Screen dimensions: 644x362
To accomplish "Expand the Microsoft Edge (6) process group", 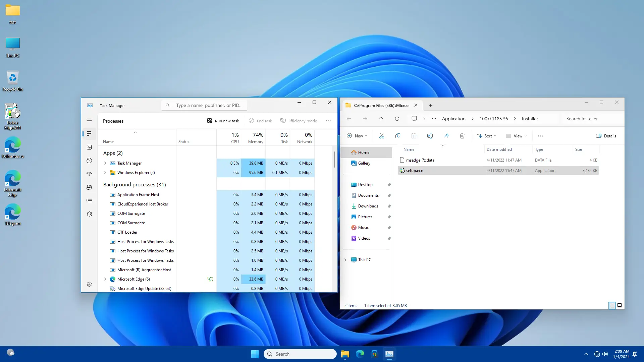I will (105, 279).
